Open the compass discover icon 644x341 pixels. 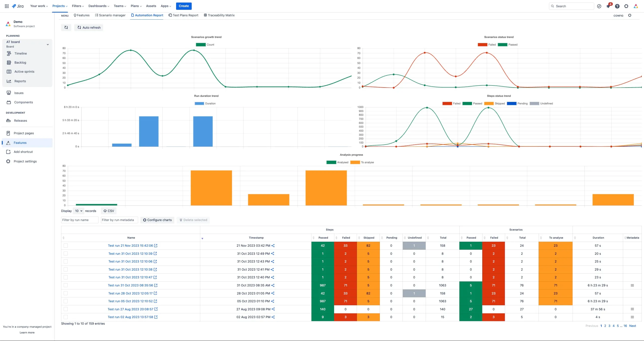click(599, 6)
